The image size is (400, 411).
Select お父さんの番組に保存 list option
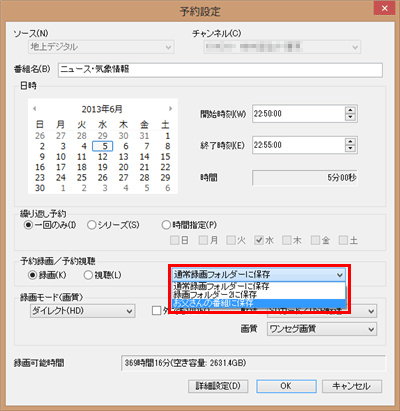coord(259,303)
